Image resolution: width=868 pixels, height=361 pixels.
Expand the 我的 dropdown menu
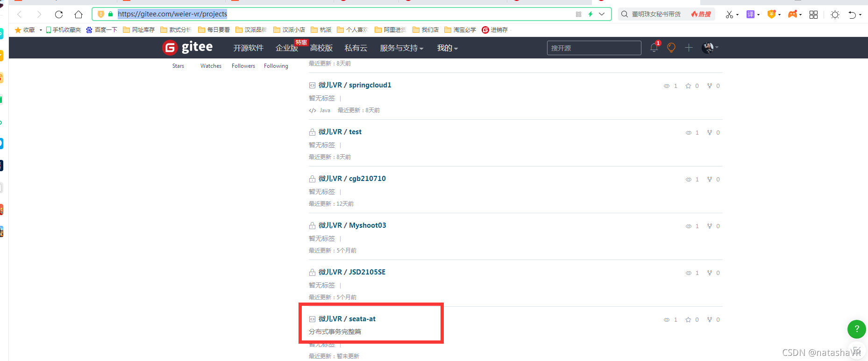tap(448, 48)
